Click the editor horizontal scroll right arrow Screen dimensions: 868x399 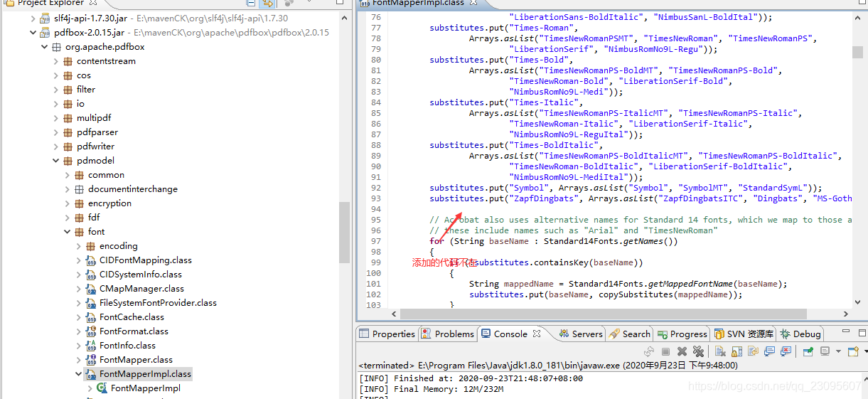(845, 314)
